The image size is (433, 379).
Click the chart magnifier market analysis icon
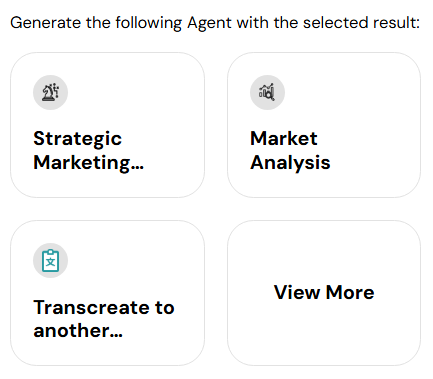pos(267,92)
